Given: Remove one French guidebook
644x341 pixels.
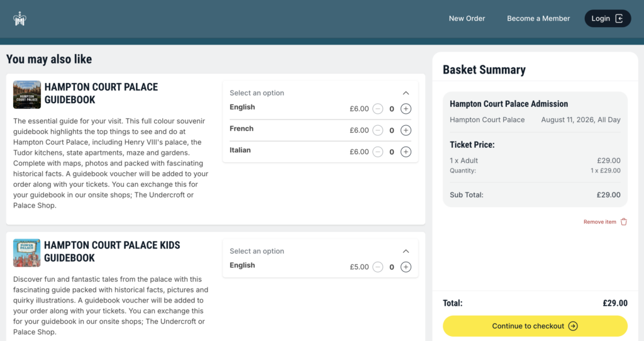Looking at the screenshot, I should pos(378,130).
